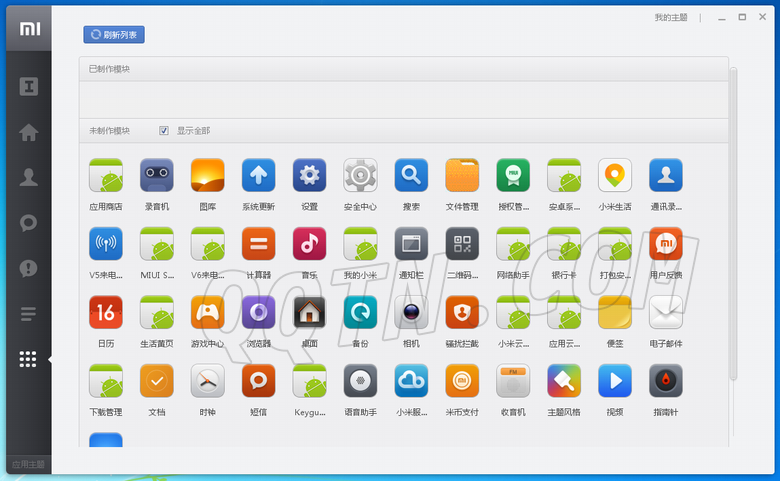Select the 日历 calendar icon

click(105, 312)
